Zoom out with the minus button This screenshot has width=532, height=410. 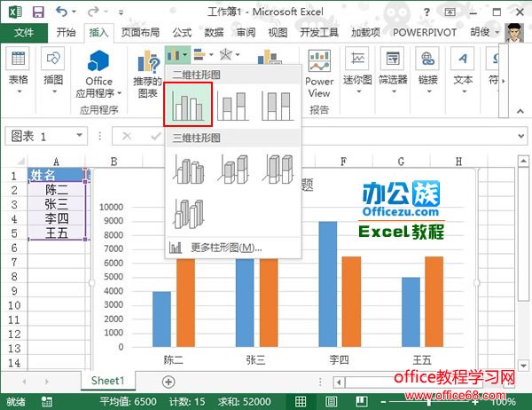(383, 402)
